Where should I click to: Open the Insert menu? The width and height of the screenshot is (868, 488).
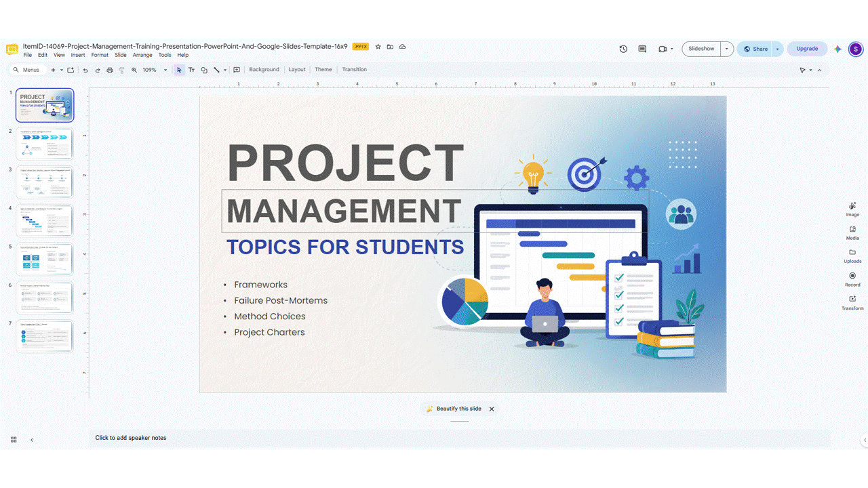[x=78, y=55]
